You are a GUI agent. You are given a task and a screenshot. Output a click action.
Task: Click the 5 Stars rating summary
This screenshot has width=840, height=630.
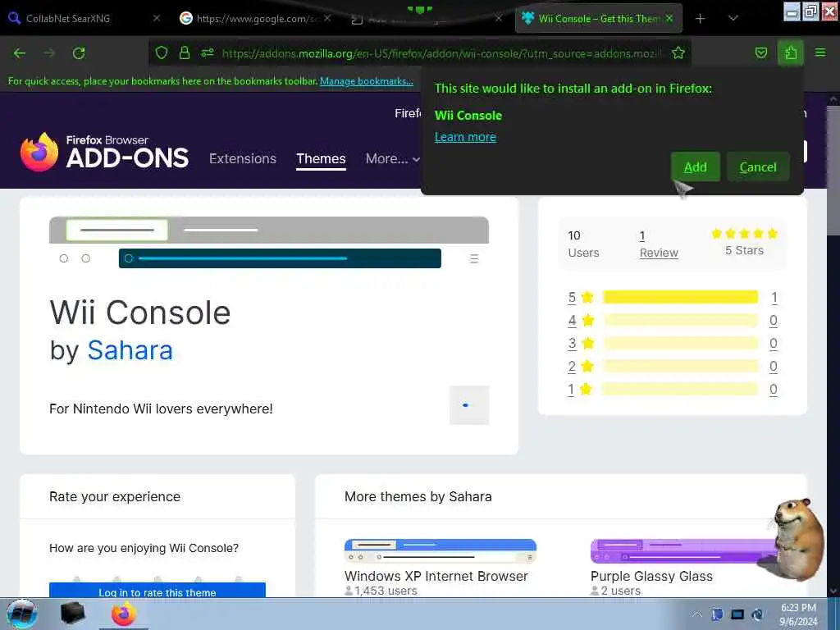pos(744,242)
